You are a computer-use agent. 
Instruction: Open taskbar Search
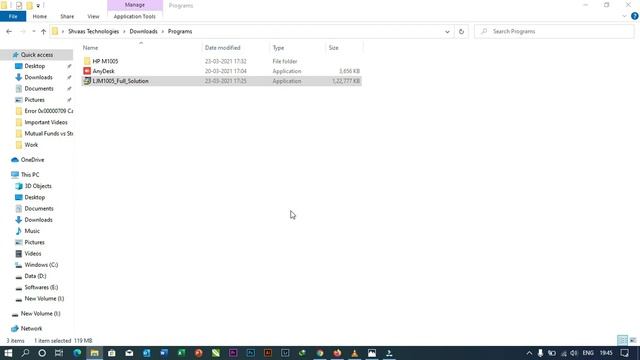pos(25,353)
